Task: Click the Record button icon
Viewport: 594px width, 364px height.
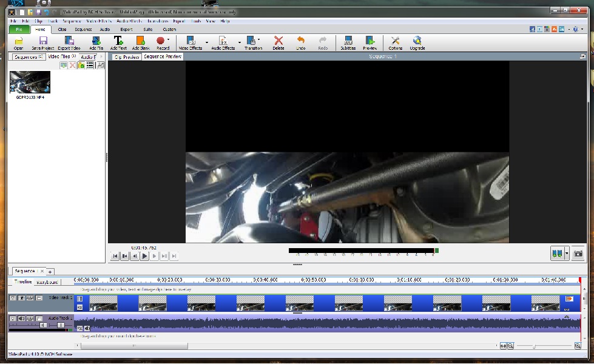Action: pos(161,40)
